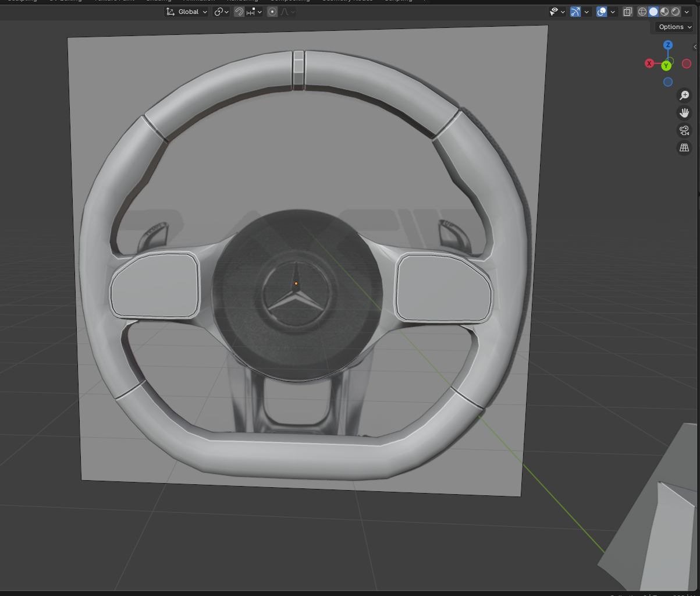Click the green Y axis on navigation gizmo
The image size is (700, 596).
666,66
